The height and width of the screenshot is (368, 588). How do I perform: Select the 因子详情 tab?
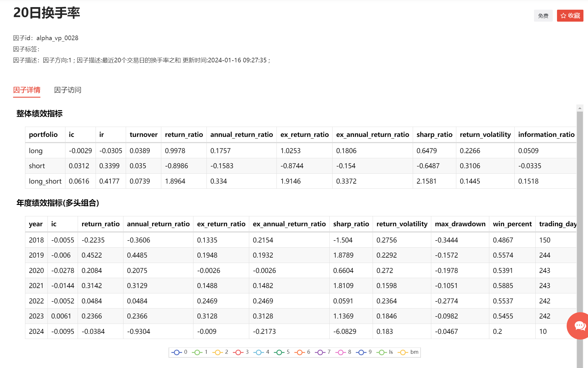pos(27,90)
